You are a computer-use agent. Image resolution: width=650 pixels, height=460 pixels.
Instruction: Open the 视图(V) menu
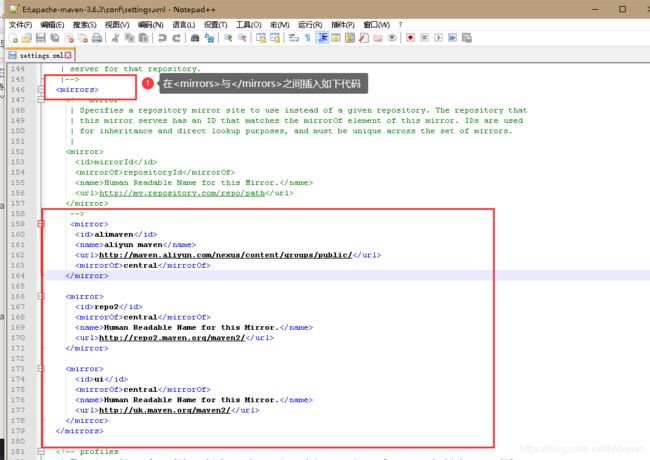(x=117, y=25)
